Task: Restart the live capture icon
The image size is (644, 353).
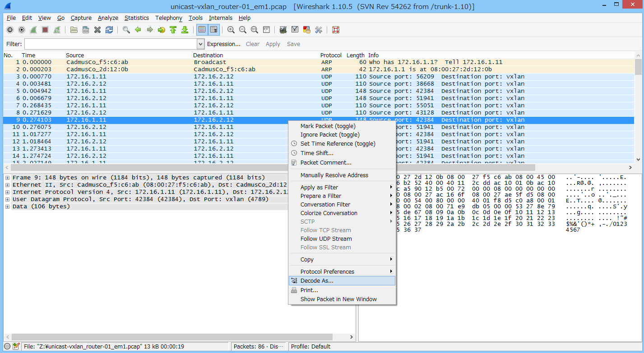Action: pos(57,30)
